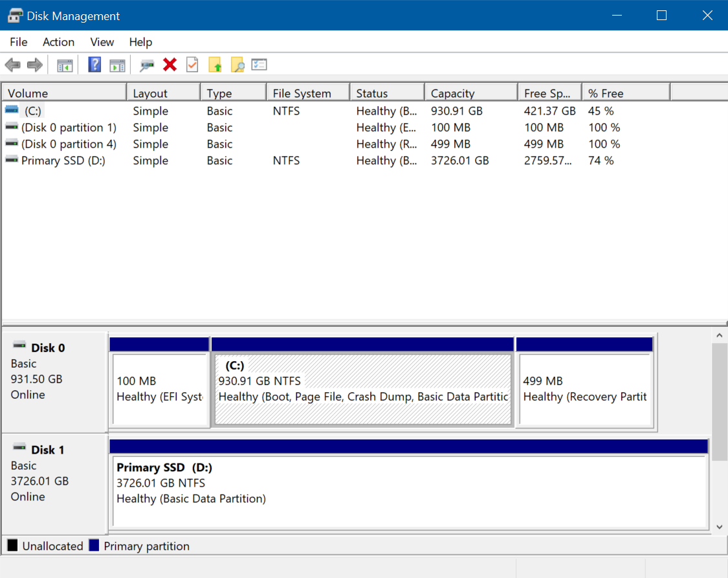Image resolution: width=728 pixels, height=578 pixels.
Task: Click the Disk 0 partition 4 drive icon
Action: pyautogui.click(x=12, y=143)
